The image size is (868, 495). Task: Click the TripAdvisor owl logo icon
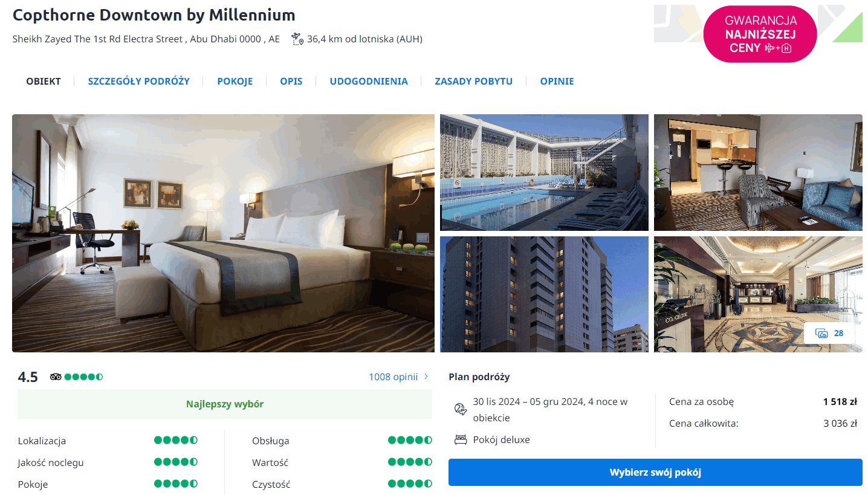point(56,377)
